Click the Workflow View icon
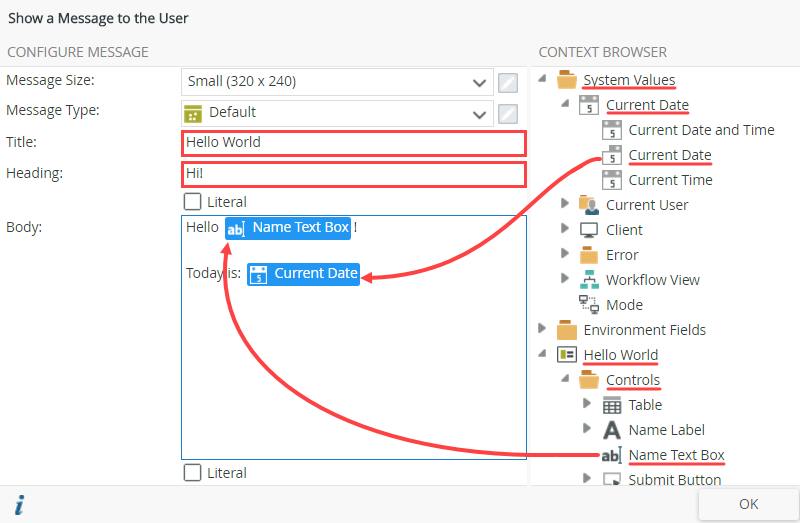Viewport: 800px width, 523px height. click(590, 280)
